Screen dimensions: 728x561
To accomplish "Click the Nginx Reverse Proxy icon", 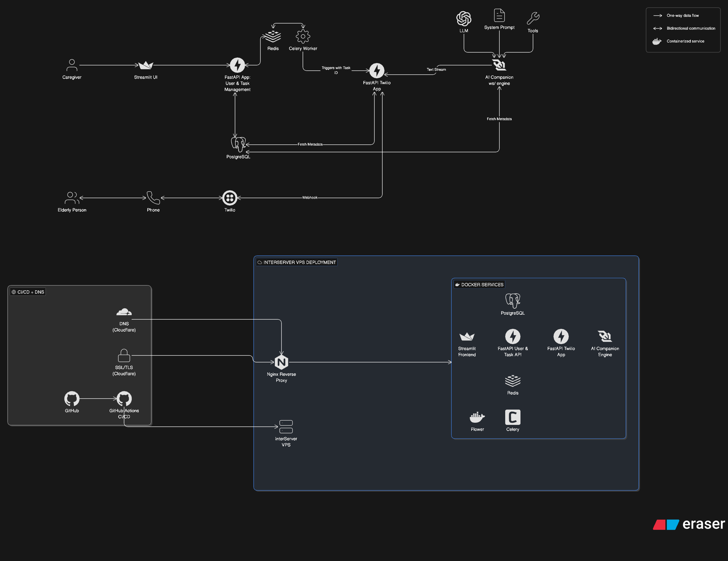I will (281, 362).
